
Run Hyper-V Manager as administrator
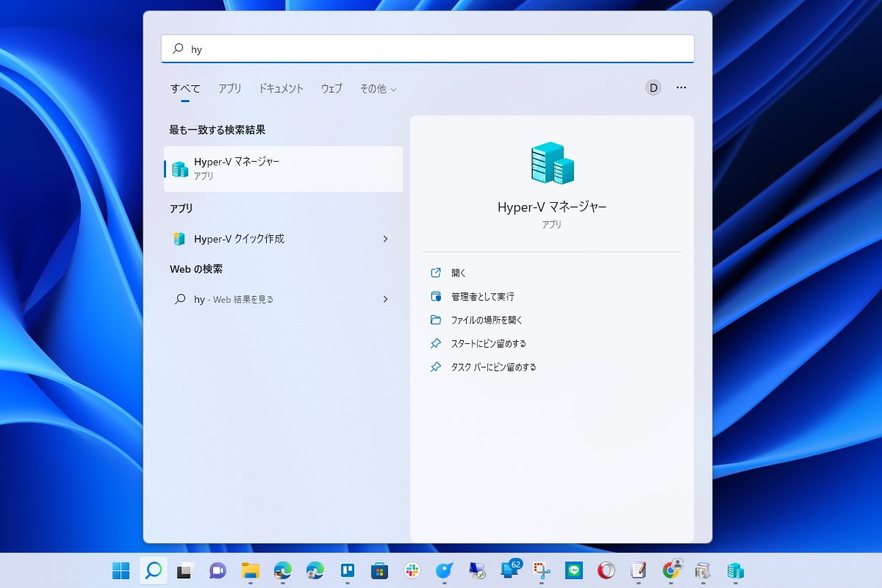(x=481, y=296)
